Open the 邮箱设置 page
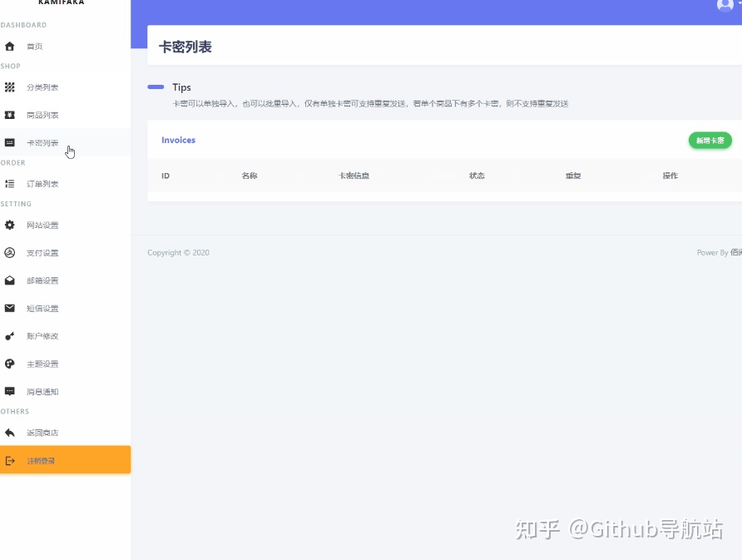 click(66, 280)
